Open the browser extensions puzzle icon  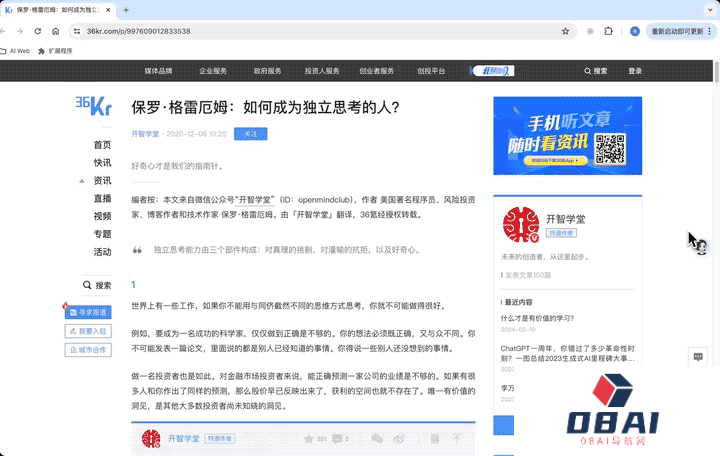pyautogui.click(x=608, y=31)
